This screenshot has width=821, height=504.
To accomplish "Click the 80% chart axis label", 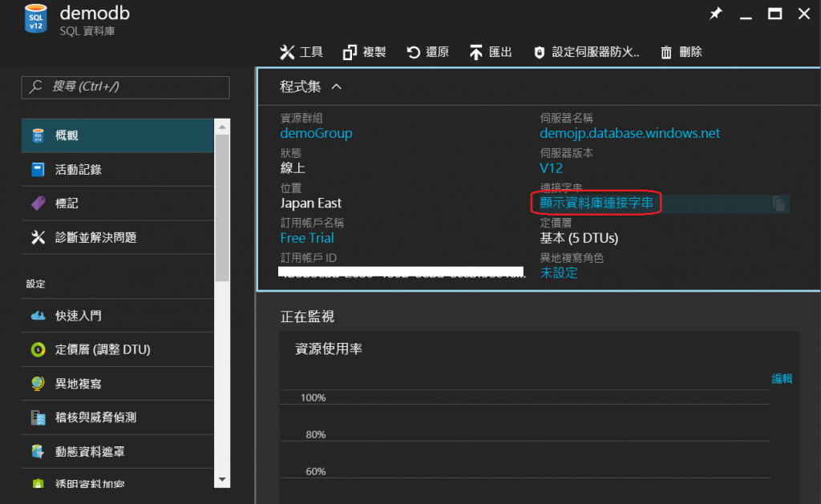I will pyautogui.click(x=316, y=434).
